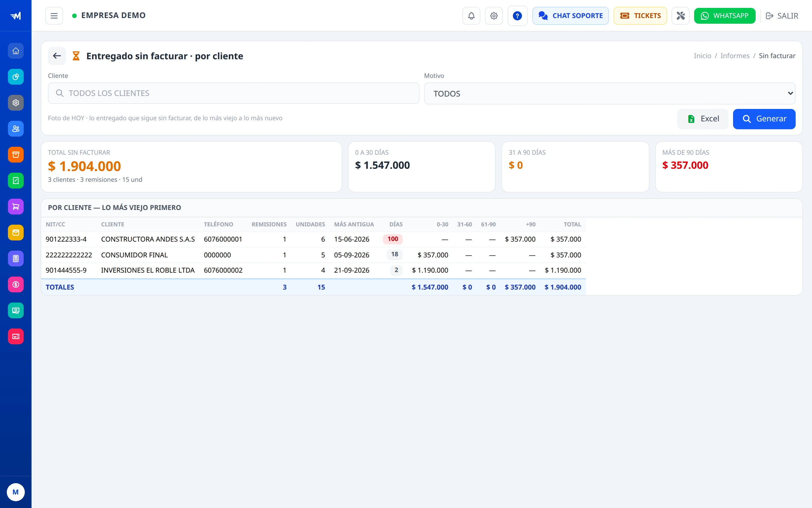Click the $ 1.190.000 total cell
Screen dimensions: 812x508
pos(563,270)
